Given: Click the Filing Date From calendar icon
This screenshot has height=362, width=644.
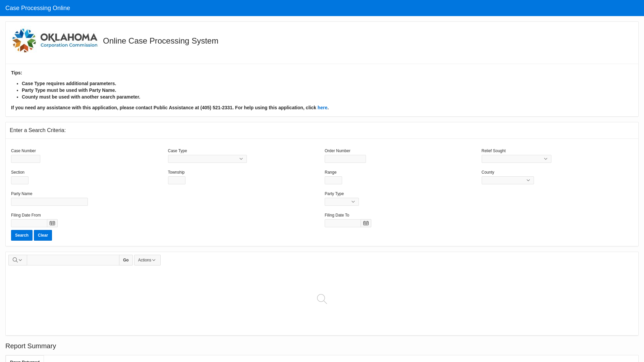Looking at the screenshot, I should [x=52, y=223].
